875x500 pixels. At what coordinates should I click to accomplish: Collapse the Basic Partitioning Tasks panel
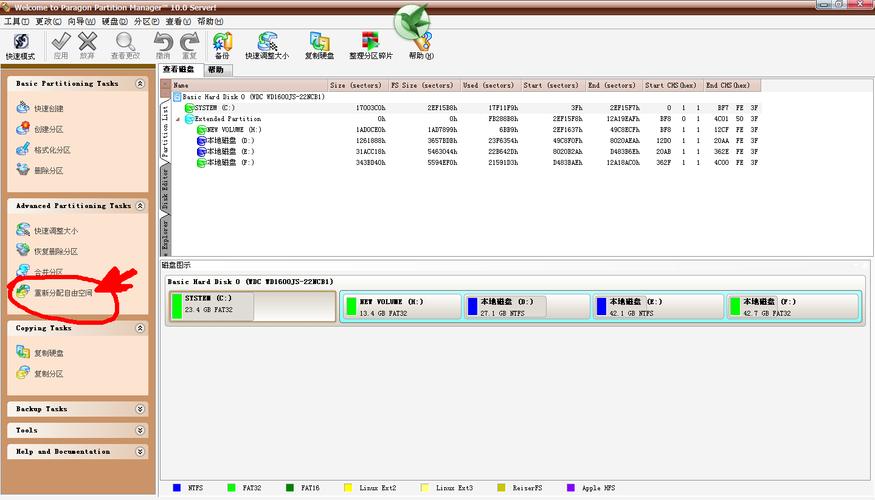(140, 83)
